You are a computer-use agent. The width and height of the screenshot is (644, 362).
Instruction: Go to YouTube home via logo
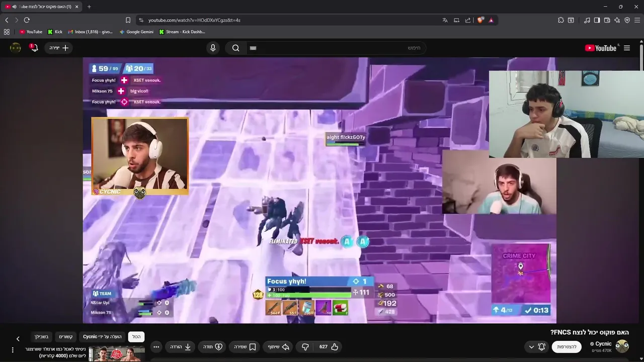click(601, 48)
